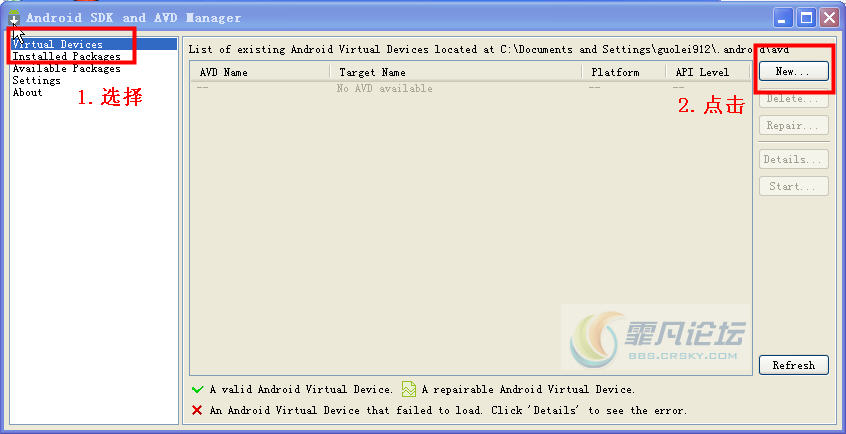Click the New... button
Viewport: 846px width, 434px height.
794,71
